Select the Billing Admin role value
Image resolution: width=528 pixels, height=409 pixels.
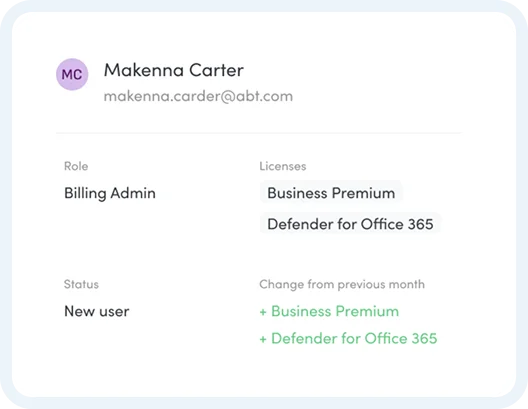pos(110,193)
